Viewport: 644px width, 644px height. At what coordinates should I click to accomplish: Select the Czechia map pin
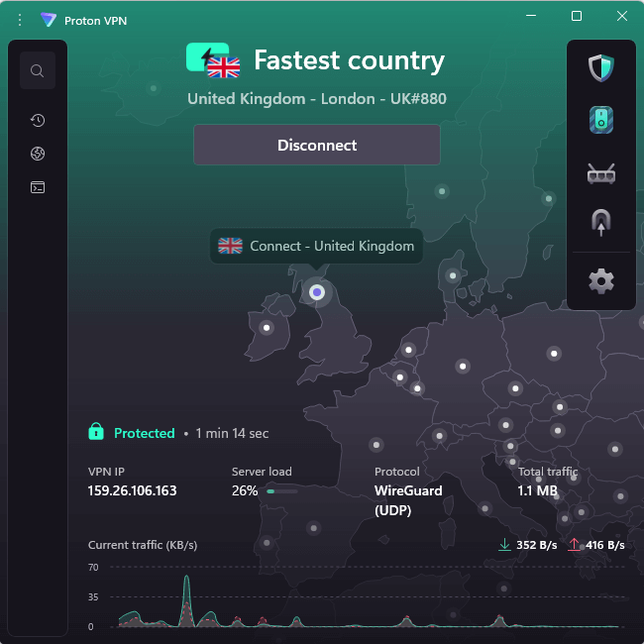coord(515,388)
